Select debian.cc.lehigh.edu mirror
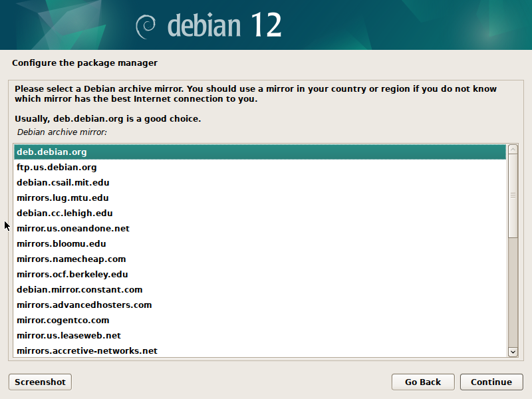The image size is (532, 399). click(x=260, y=213)
